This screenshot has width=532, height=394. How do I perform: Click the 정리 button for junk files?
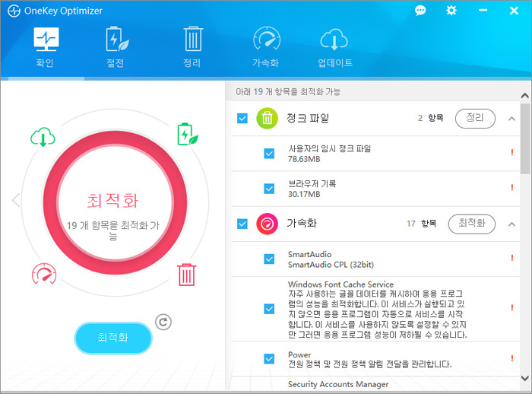[475, 119]
